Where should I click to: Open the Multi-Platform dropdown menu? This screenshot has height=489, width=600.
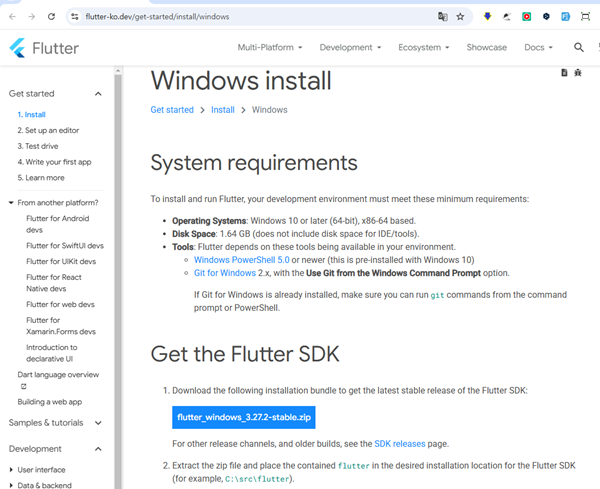(270, 47)
